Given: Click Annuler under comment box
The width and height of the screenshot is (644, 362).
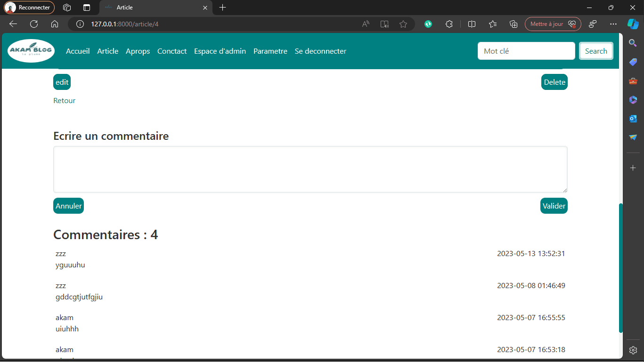Looking at the screenshot, I should [68, 206].
